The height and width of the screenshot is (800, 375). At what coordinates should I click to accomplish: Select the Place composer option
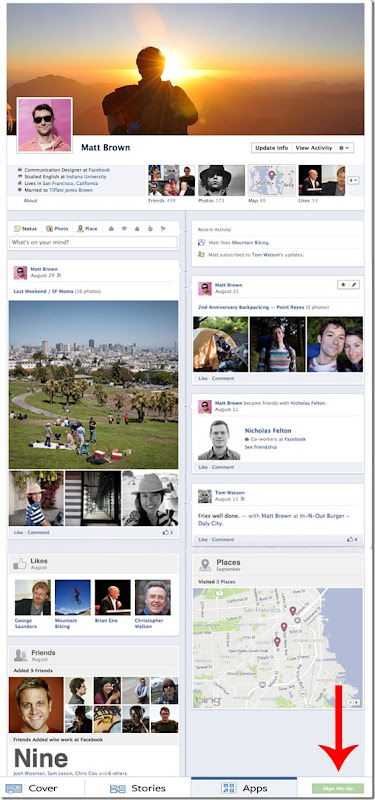point(87,229)
